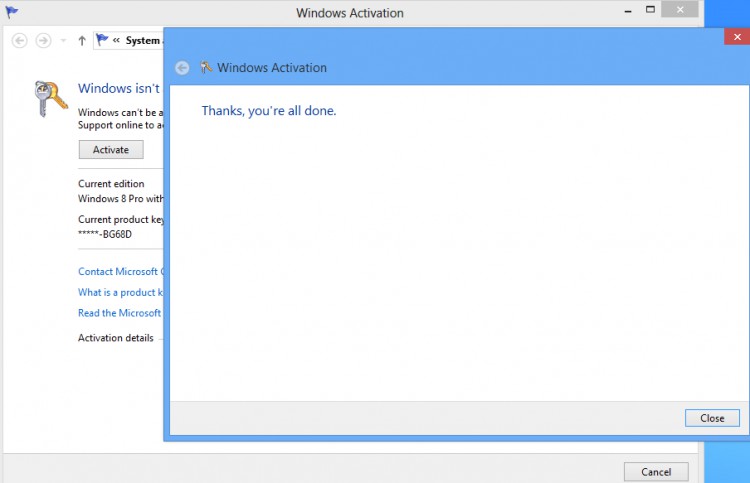Click the Close button in activation dialog
750x483 pixels.
[x=712, y=418]
